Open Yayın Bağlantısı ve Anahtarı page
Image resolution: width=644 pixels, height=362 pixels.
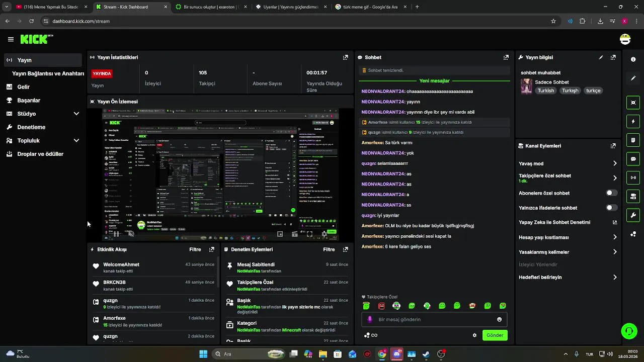click(48, 73)
